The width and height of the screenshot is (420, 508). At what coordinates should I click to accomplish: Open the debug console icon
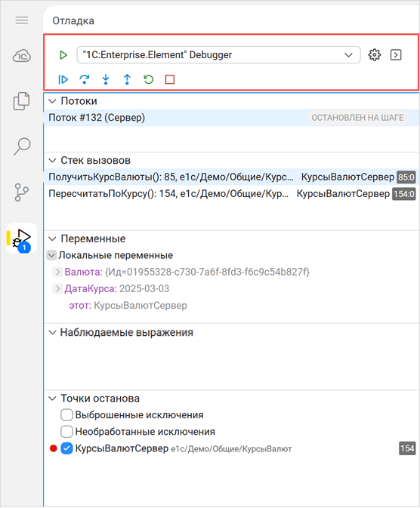[396, 55]
